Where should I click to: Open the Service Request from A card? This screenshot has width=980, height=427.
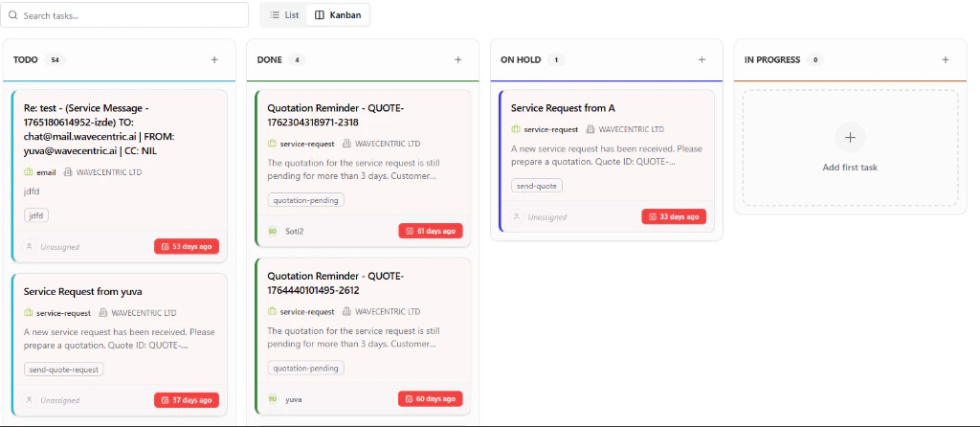(607, 161)
